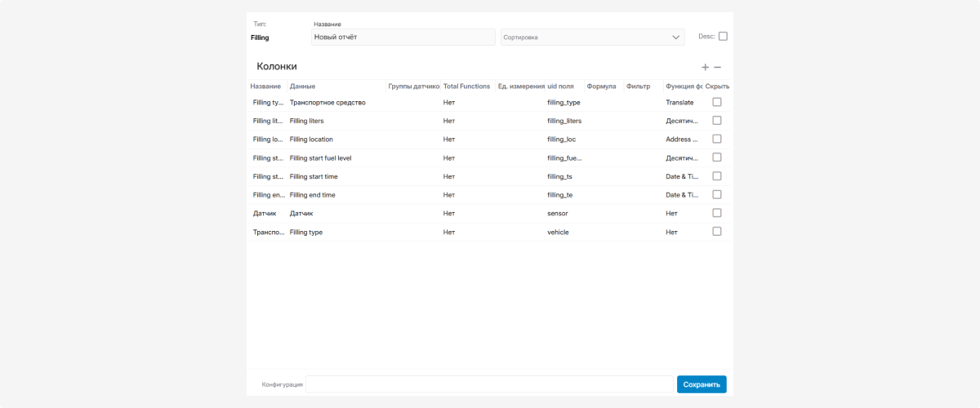Check hide box for filling_liters row
The height and width of the screenshot is (408, 980).
point(717,120)
